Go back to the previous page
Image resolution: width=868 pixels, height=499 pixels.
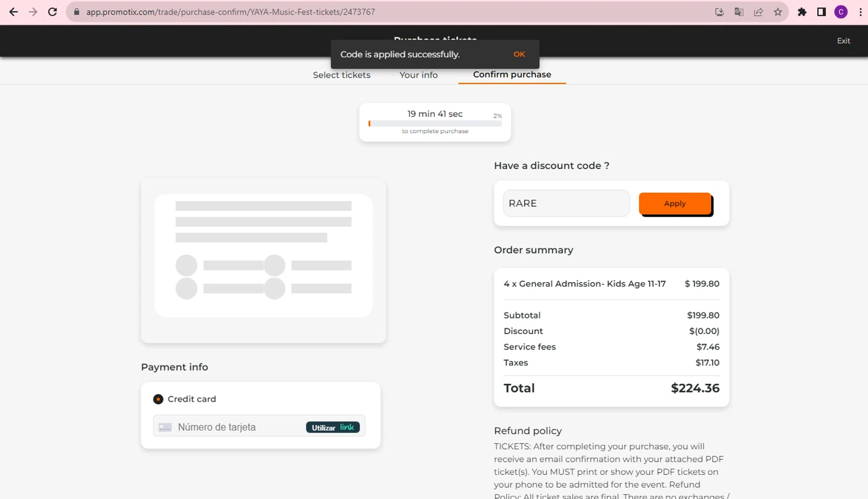[13, 12]
